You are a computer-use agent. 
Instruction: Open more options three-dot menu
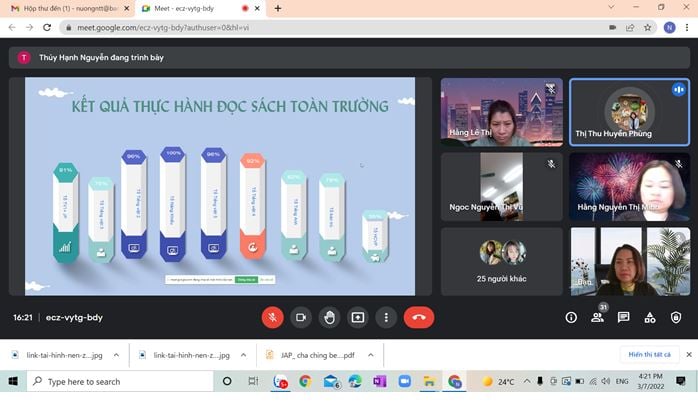386,317
